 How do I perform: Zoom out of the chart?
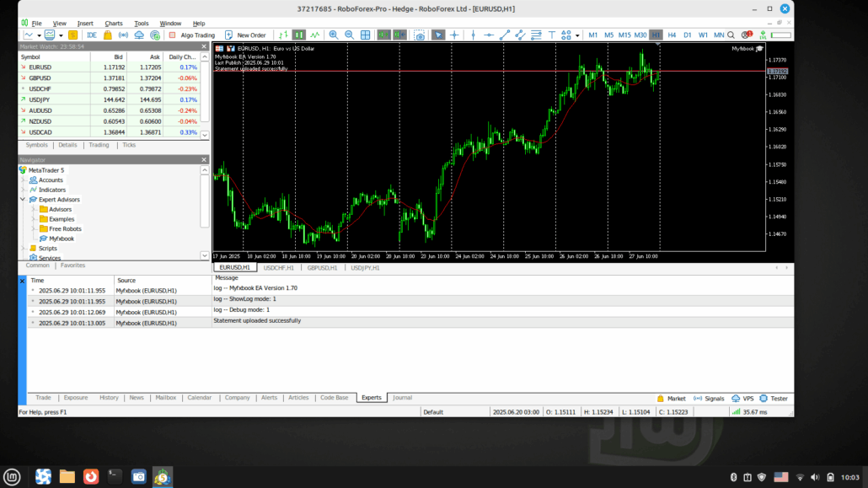click(x=349, y=35)
